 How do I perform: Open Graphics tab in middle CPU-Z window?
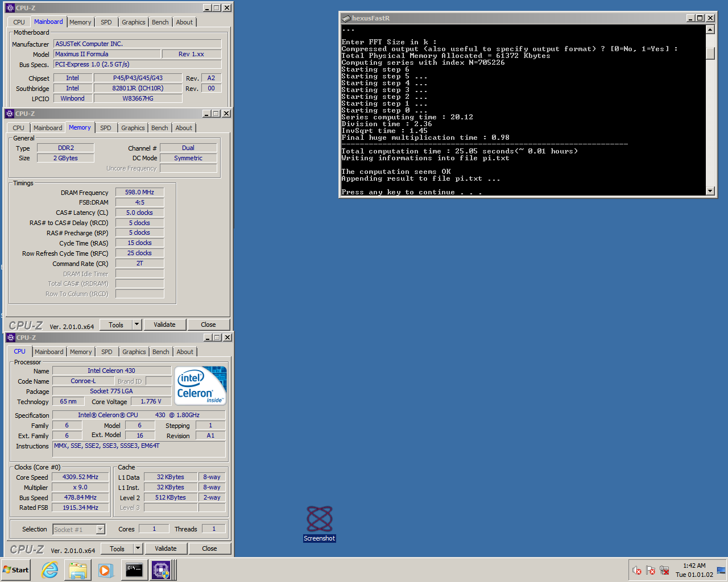click(x=133, y=128)
